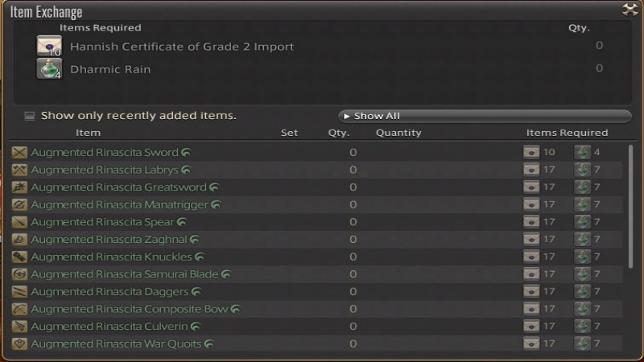644x362 pixels.
Task: Click the Augmented Rinascita Greatsword icon
Action: point(20,187)
